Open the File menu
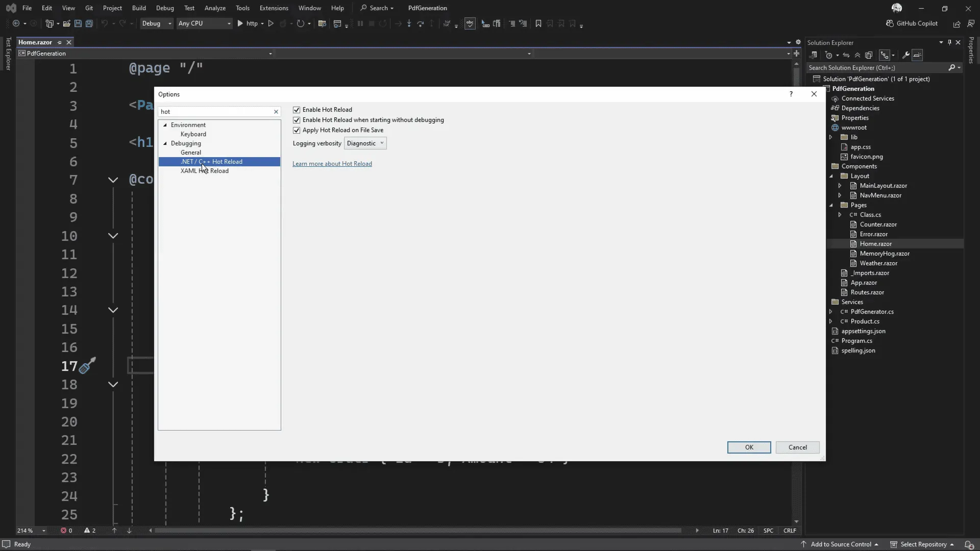 [27, 8]
